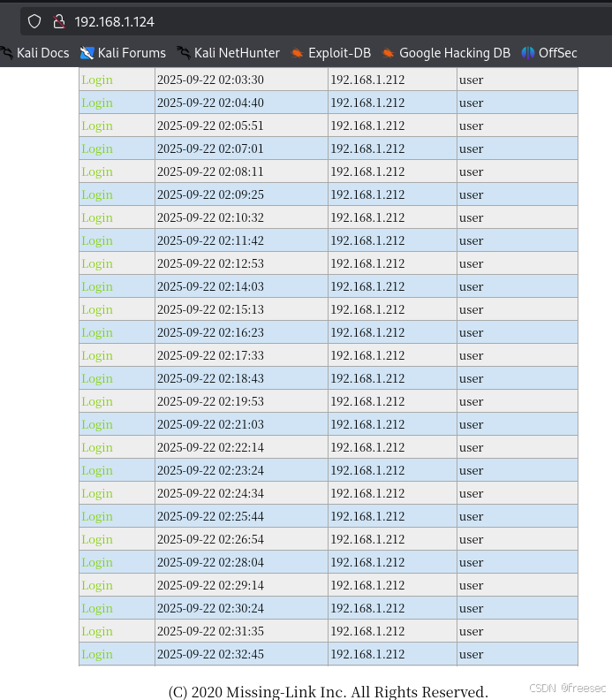Click user cell in 02:07:01 row
The height and width of the screenshot is (700, 612).
tap(518, 148)
